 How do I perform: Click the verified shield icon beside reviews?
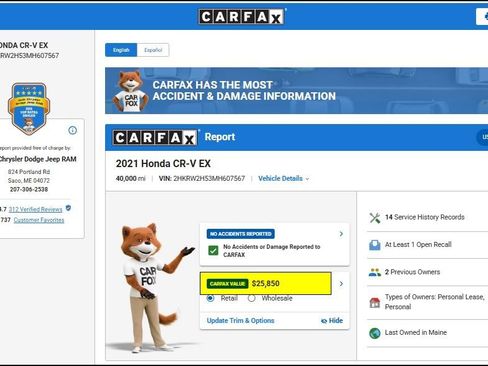click(68, 208)
